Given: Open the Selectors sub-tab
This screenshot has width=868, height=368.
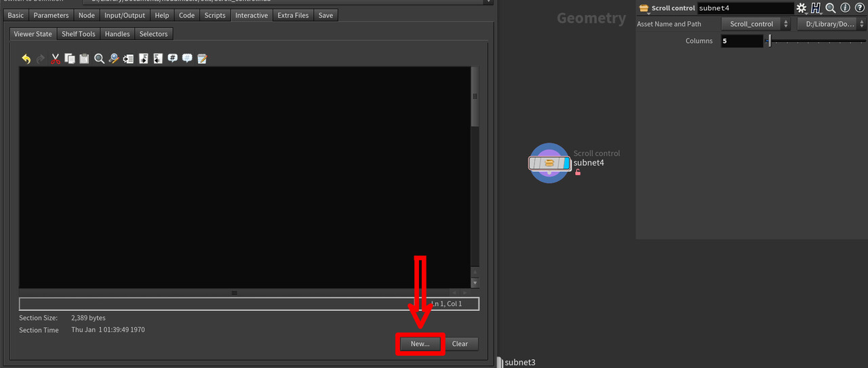Looking at the screenshot, I should tap(154, 34).
